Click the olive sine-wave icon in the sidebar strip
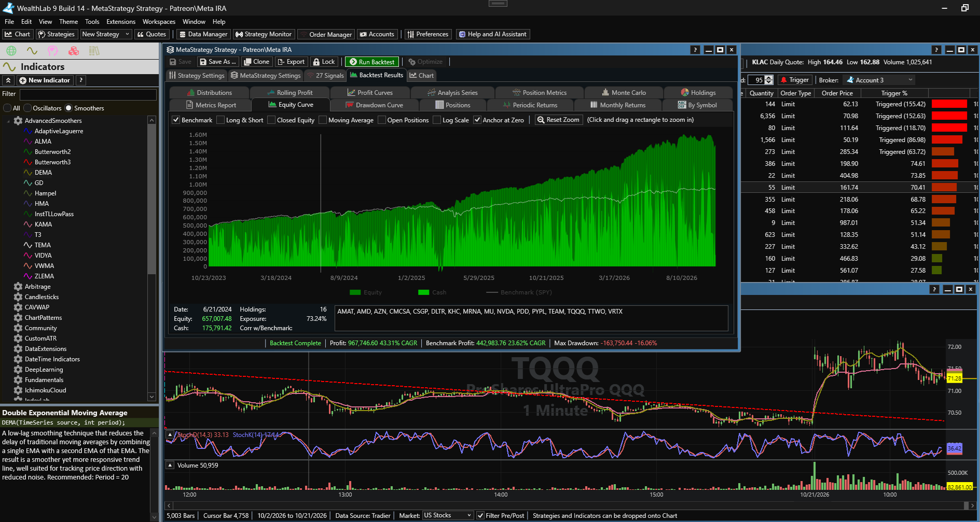 pyautogui.click(x=32, y=51)
